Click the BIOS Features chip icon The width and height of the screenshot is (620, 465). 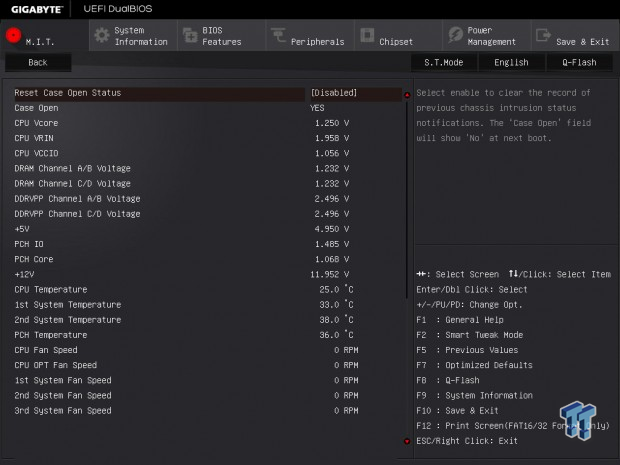(x=190, y=35)
